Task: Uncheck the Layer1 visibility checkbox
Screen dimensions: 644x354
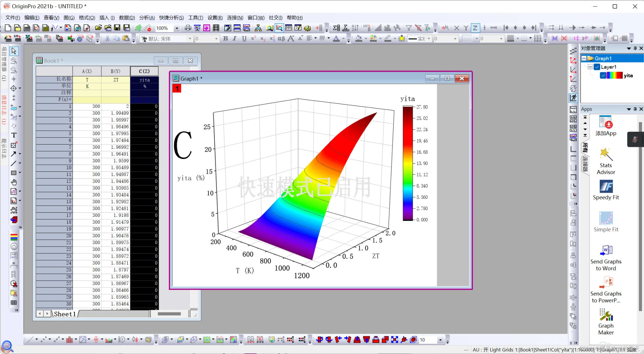Action: pos(597,67)
